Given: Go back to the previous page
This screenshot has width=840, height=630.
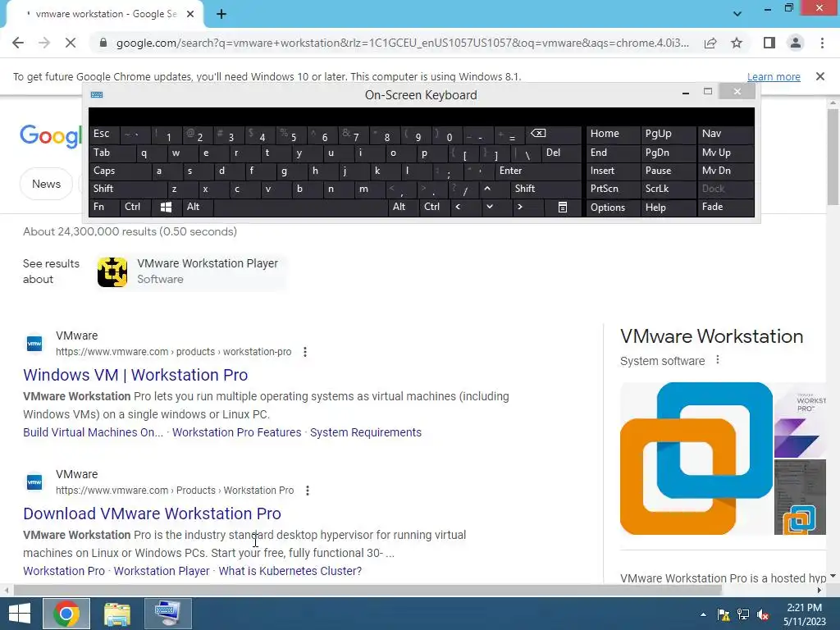Looking at the screenshot, I should (x=18, y=43).
